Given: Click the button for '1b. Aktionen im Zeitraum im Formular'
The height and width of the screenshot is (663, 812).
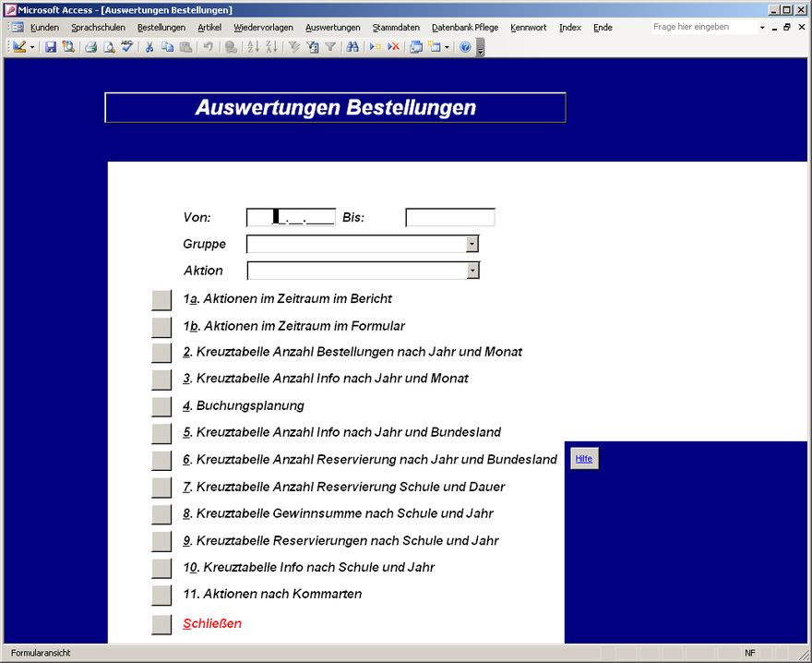Looking at the screenshot, I should click(161, 327).
